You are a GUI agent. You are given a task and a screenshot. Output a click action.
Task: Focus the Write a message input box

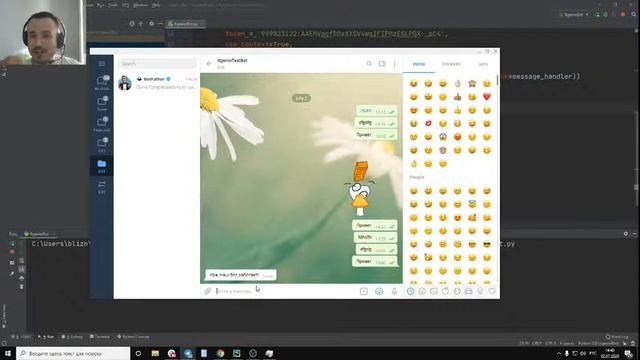point(286,291)
